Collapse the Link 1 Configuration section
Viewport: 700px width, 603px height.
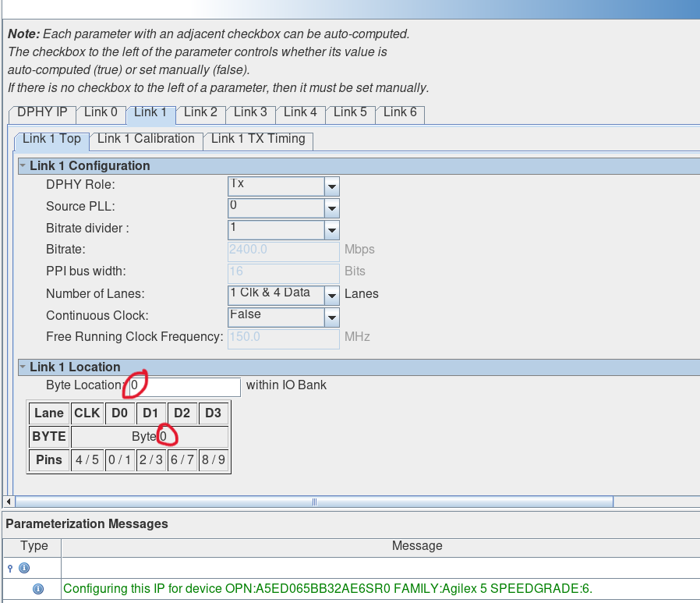pos(23,165)
